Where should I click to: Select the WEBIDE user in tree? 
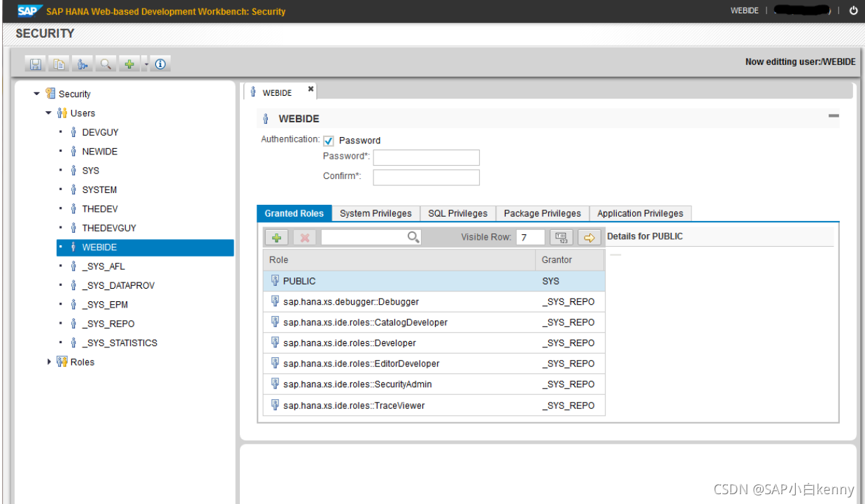(x=145, y=247)
